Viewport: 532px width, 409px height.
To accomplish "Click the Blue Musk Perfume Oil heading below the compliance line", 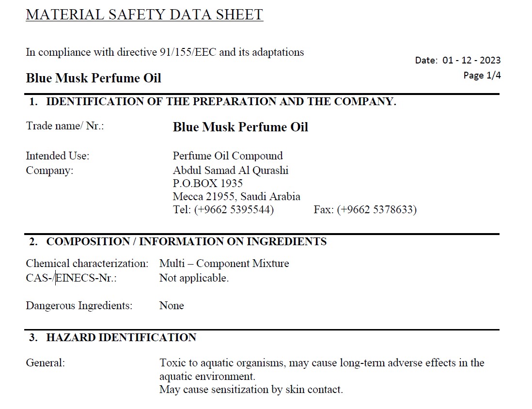I will 94,78.
